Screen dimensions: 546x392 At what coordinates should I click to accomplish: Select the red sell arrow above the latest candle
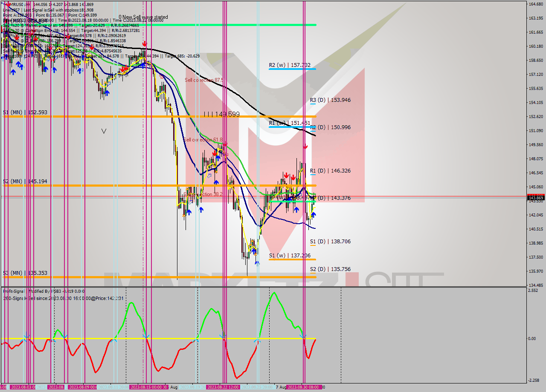[x=305, y=147]
